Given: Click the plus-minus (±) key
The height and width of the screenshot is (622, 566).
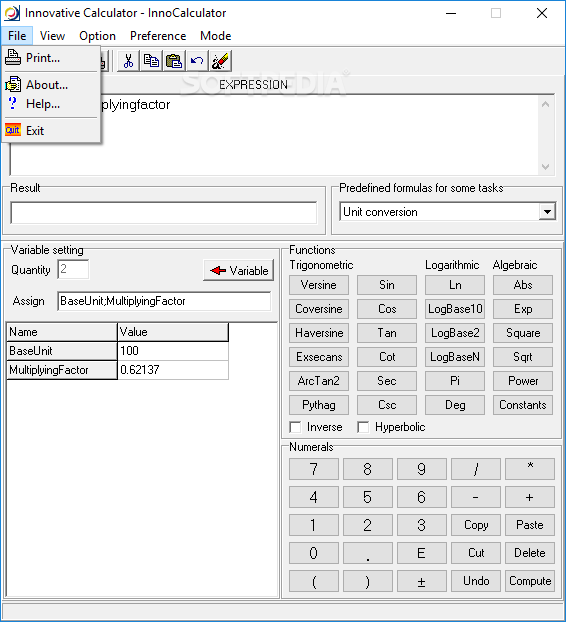Looking at the screenshot, I should (422, 581).
